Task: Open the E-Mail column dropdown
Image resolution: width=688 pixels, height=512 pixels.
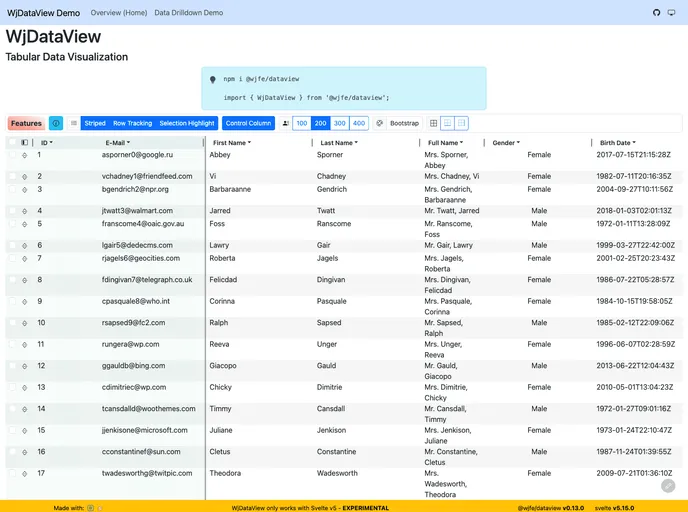Action: pyautogui.click(x=118, y=143)
